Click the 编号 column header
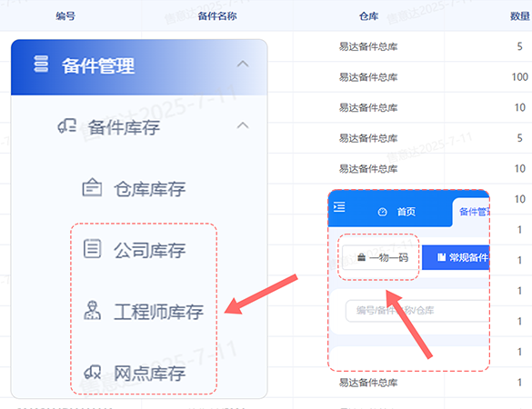Viewport: 532px width, 409px height. coord(65,16)
